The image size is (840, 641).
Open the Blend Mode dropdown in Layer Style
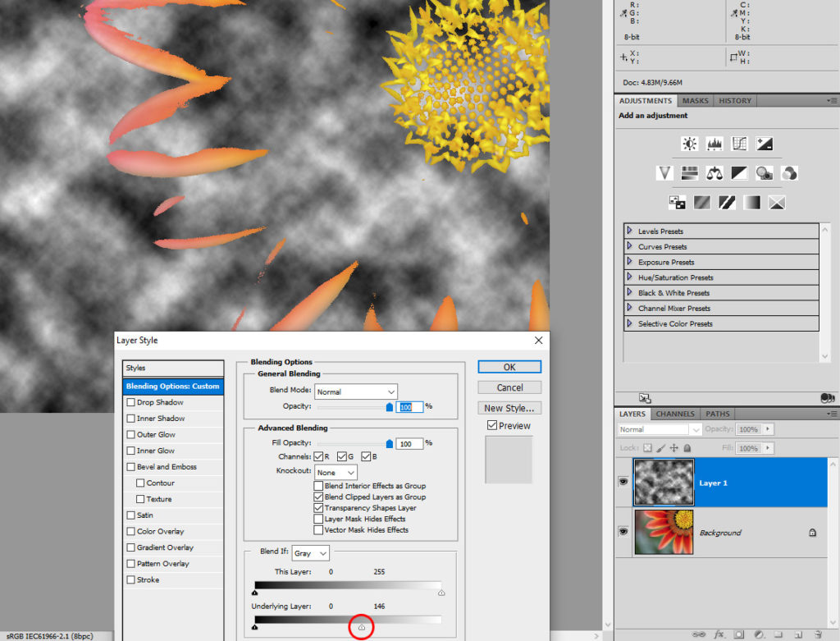[x=356, y=391]
